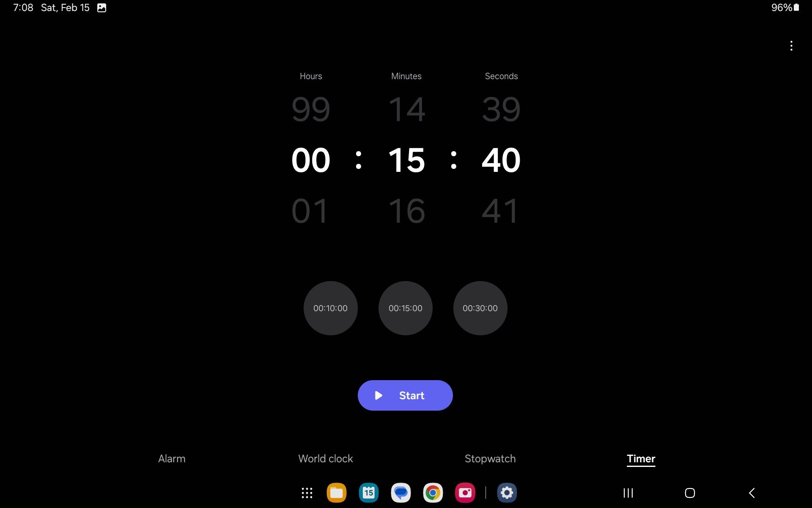Click the Start button to begin timer
This screenshot has width=812, height=508.
click(x=406, y=395)
